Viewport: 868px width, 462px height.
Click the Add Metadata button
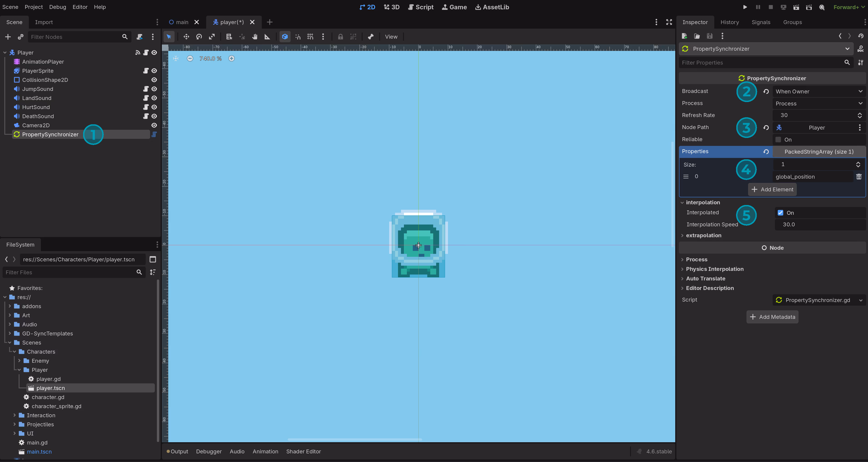click(x=772, y=317)
